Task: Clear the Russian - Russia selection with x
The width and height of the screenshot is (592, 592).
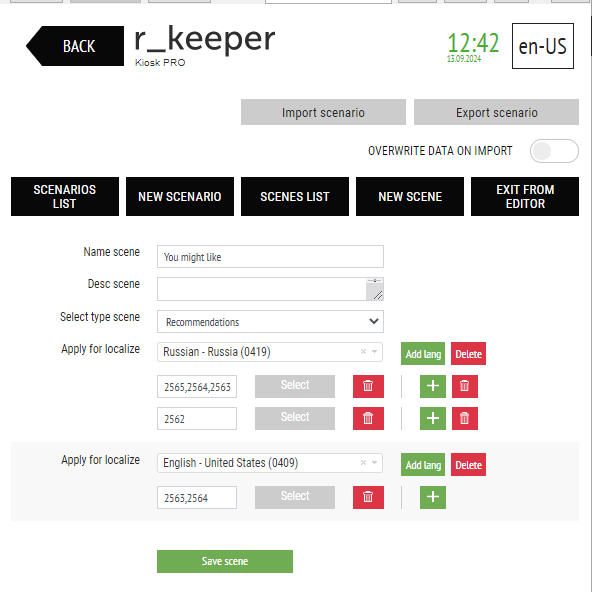Action: point(363,352)
